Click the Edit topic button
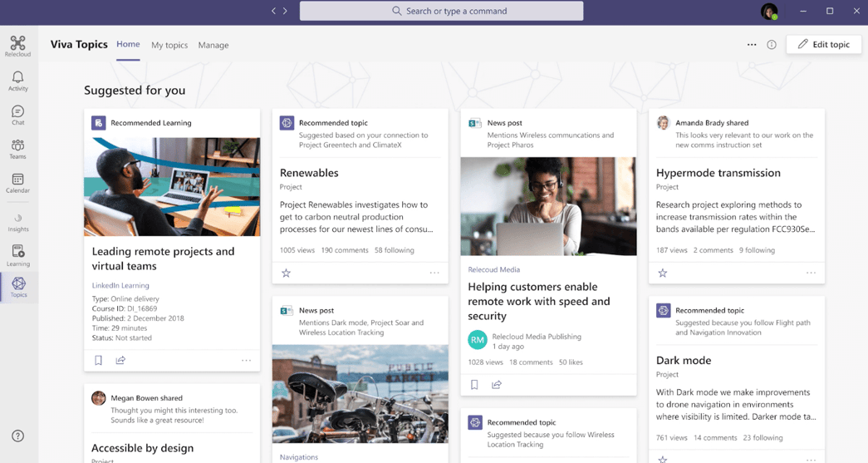 coord(823,44)
